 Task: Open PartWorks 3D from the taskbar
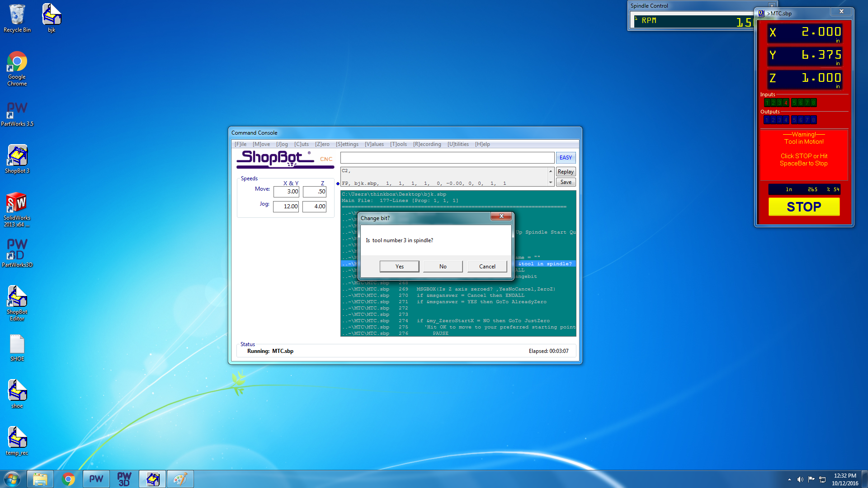pyautogui.click(x=124, y=479)
